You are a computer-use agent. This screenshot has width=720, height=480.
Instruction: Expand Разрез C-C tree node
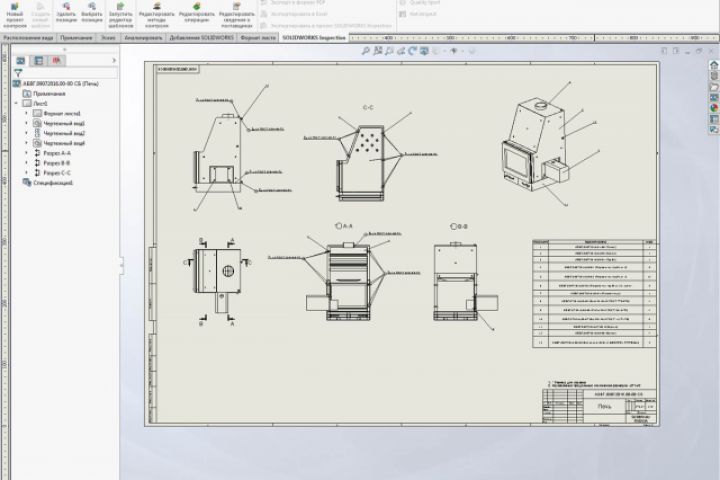pos(26,173)
